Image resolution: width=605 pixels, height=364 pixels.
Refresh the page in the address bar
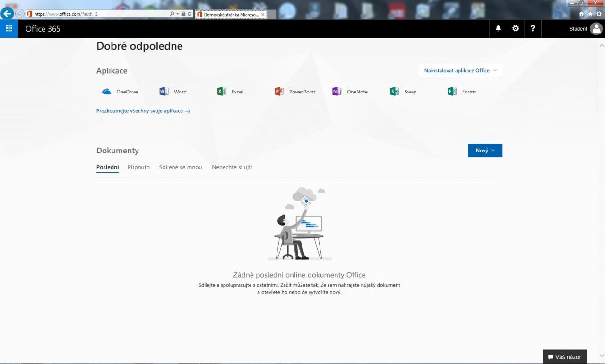pyautogui.click(x=190, y=14)
